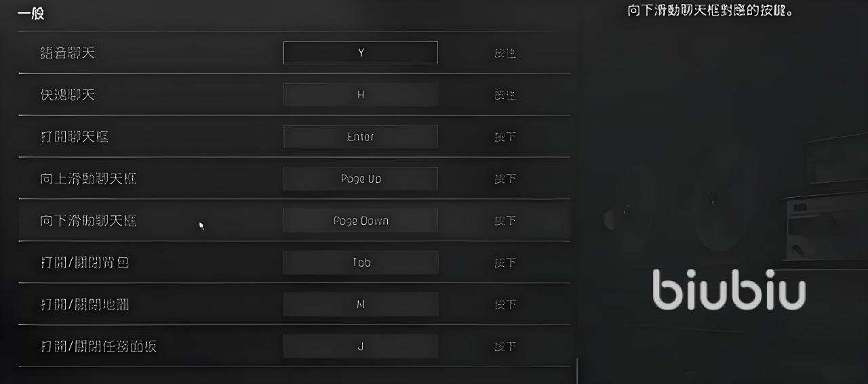Screen dimensions: 868x384
Task: Rebind the Tab key for 打開/關閉背包
Action: [360, 263]
